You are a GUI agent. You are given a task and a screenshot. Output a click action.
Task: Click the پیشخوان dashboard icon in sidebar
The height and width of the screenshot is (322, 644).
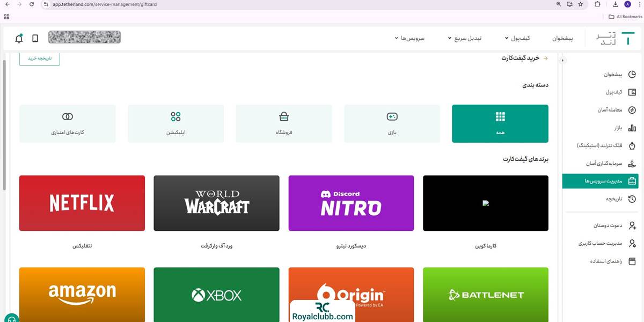632,74
